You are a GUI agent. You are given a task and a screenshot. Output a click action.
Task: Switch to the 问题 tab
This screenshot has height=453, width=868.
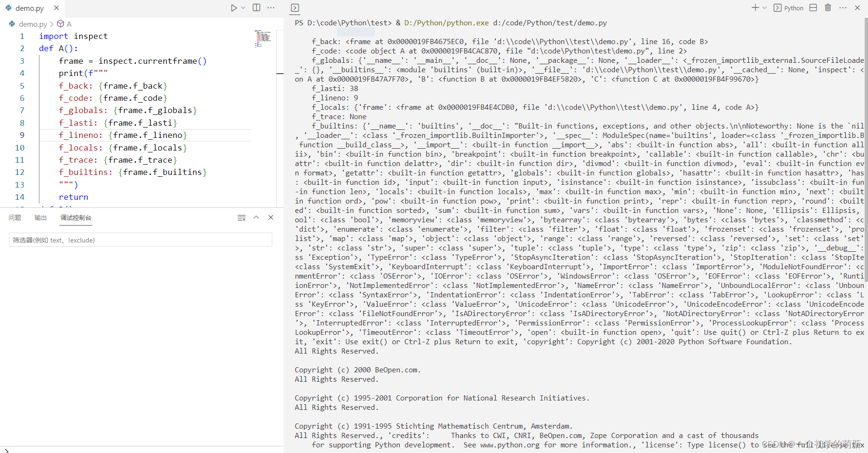pyautogui.click(x=15, y=218)
